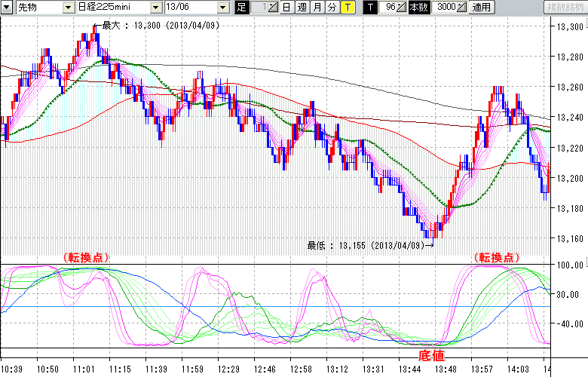Open the 13/06 contract month dropdown

tap(222, 7)
